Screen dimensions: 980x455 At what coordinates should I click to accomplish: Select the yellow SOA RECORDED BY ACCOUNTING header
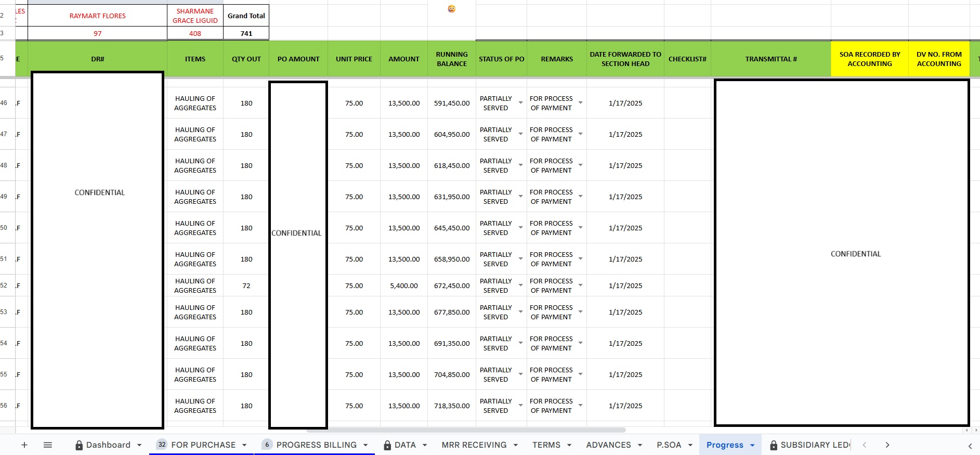point(869,59)
